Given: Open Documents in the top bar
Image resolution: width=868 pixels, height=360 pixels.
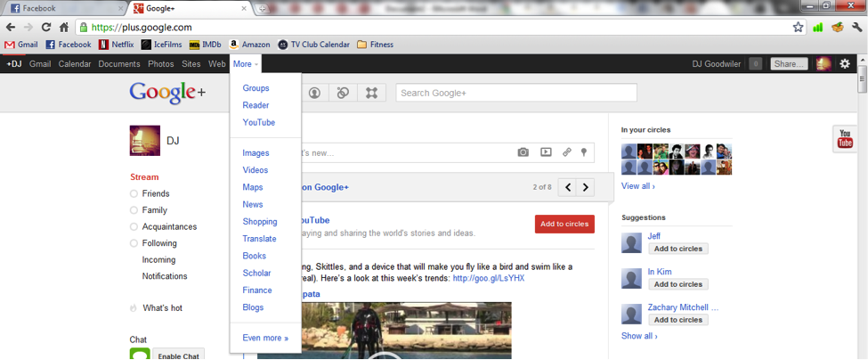Looking at the screenshot, I should click(x=119, y=63).
